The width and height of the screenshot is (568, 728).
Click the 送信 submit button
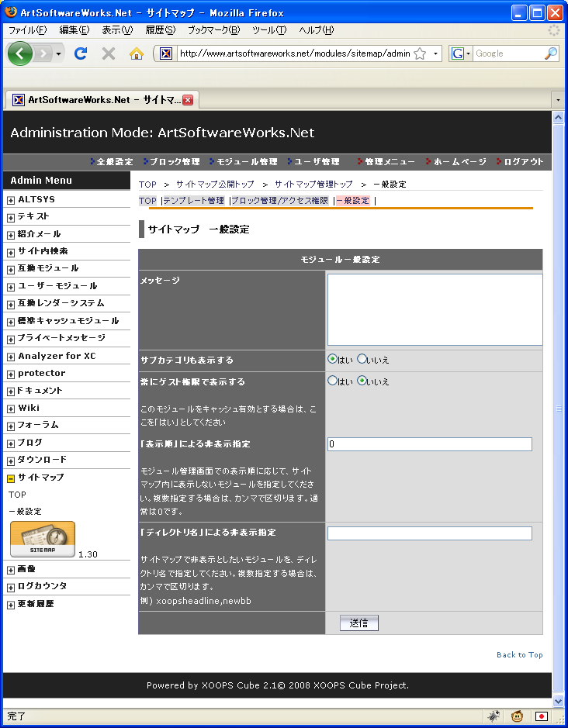click(358, 623)
